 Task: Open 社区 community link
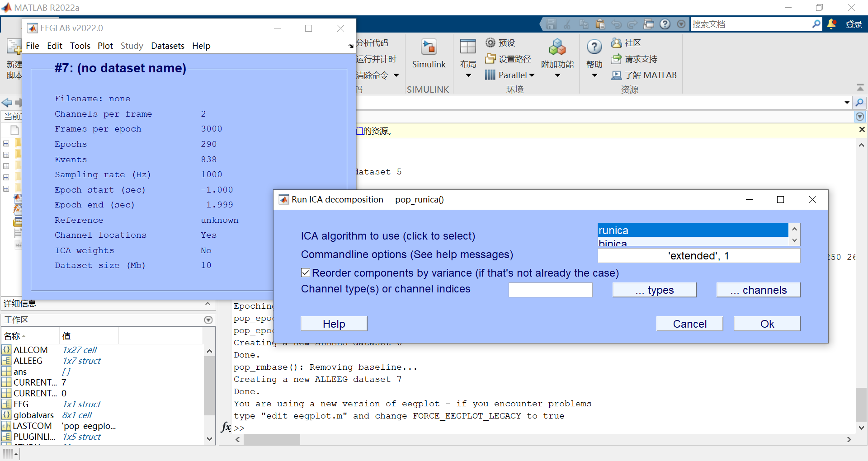(x=626, y=42)
